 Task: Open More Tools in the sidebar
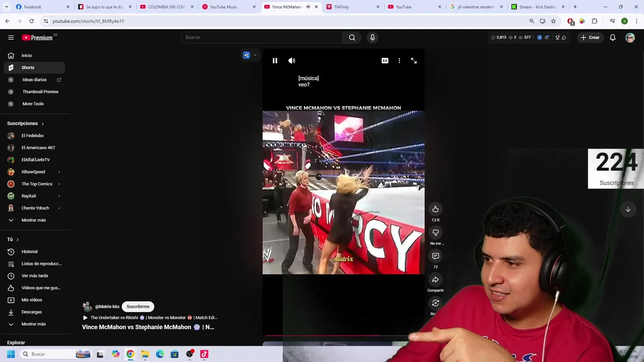point(34,104)
